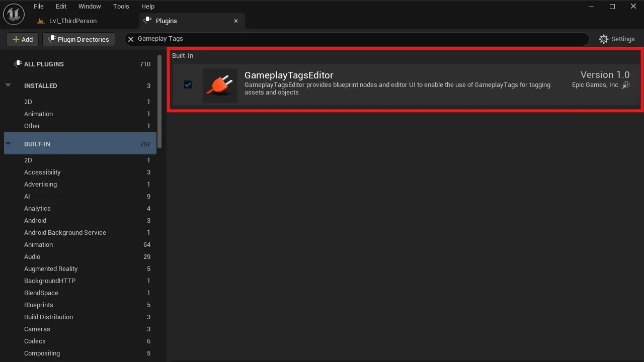Select Built-In Accessibility category
Screen dimensions: 644x362
click(x=80, y=172)
